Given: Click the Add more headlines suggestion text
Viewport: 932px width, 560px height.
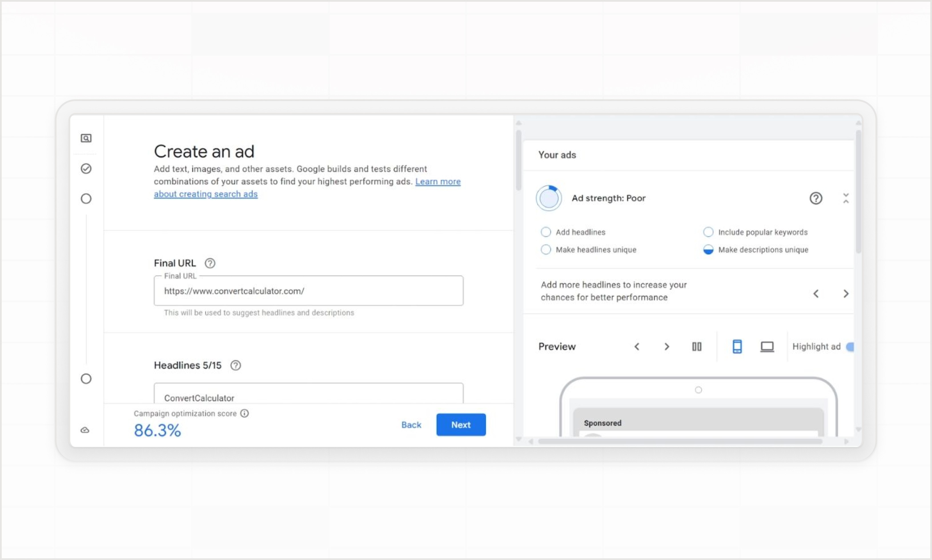Looking at the screenshot, I should coord(614,291).
